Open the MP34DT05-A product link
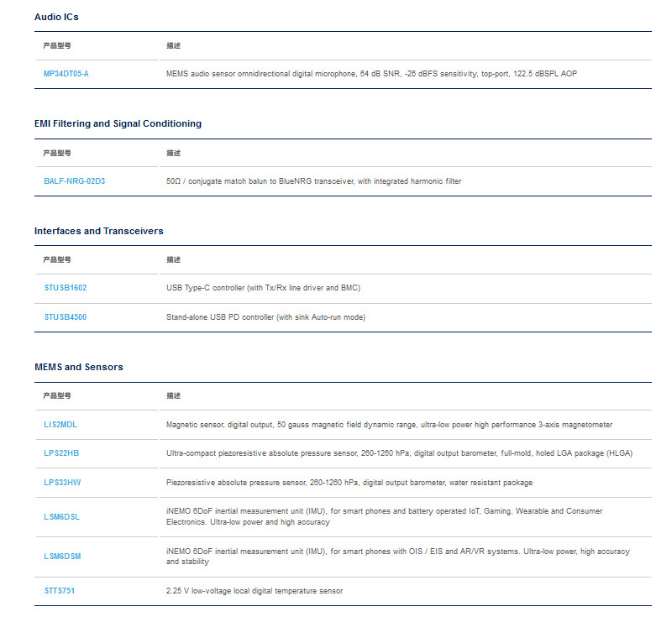Image resolution: width=672 pixels, height=617 pixels. pos(66,74)
